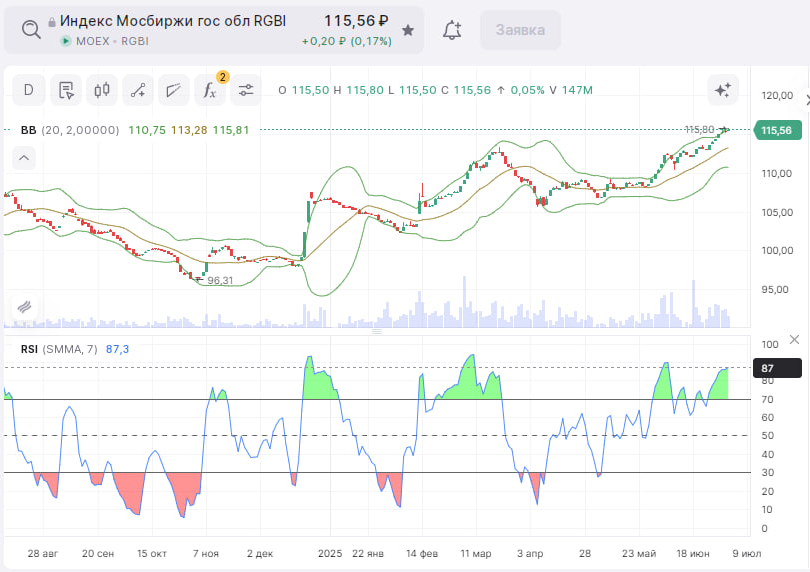The width and height of the screenshot is (810, 572).
Task: Open the chart templates icon
Action: (66, 90)
